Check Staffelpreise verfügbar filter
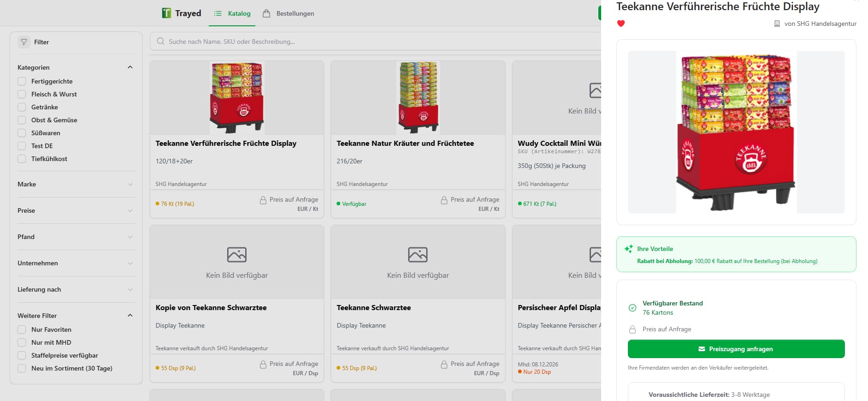This screenshot has height=401, width=868. click(22, 355)
